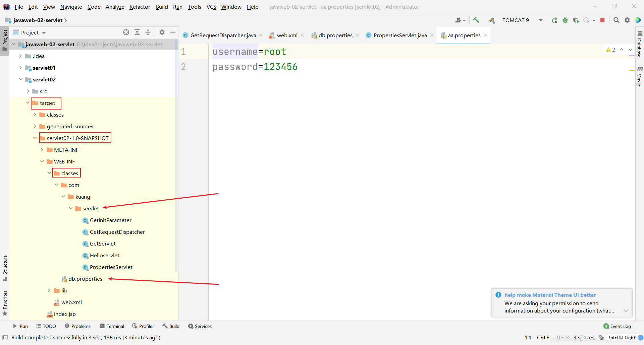Open Project panel options gear
Screen dimensions: 644x345
click(162, 32)
